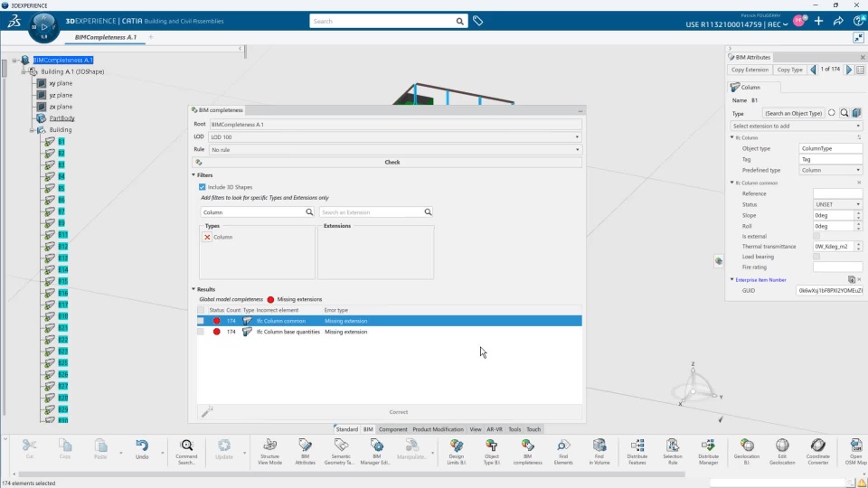Collapse the Filters section
This screenshot has height=488, width=868.
[x=193, y=174]
